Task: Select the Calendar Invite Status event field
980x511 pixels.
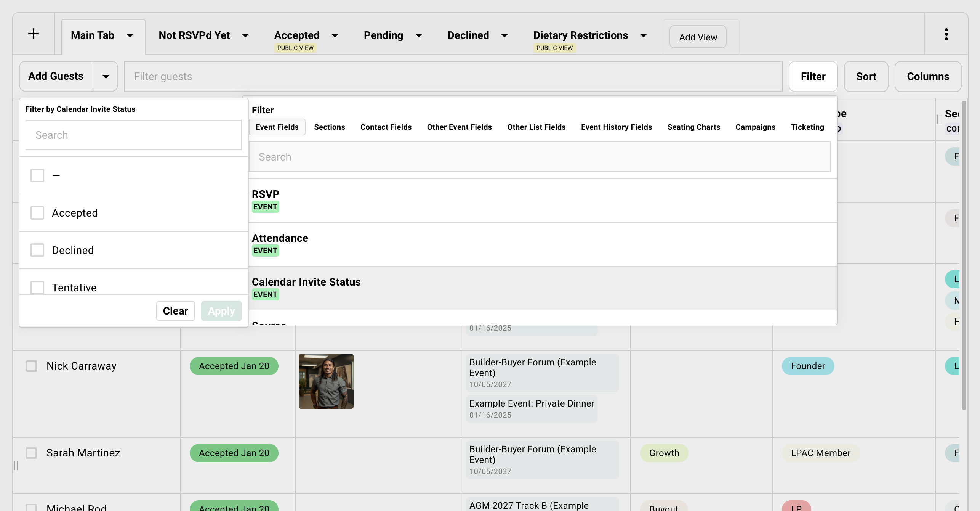Action: click(x=306, y=282)
